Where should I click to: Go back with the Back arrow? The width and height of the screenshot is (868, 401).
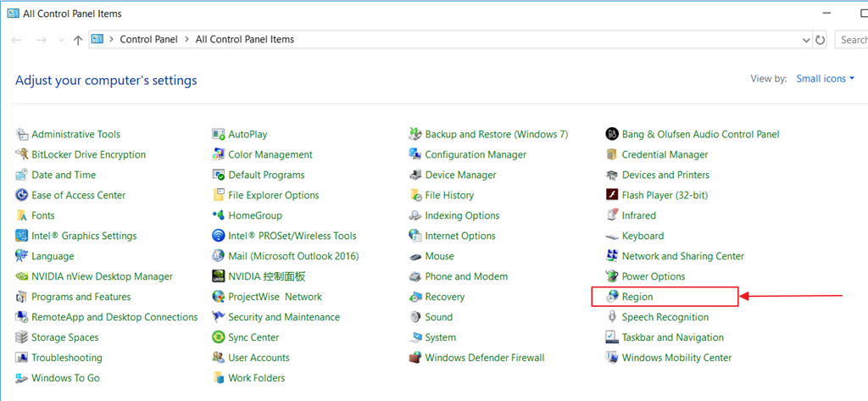[17, 40]
